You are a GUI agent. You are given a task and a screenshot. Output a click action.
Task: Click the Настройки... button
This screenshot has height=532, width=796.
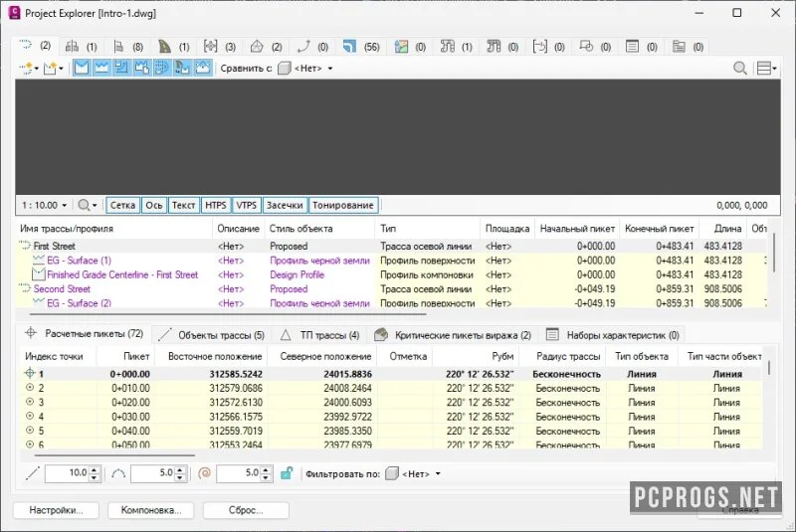click(56, 510)
